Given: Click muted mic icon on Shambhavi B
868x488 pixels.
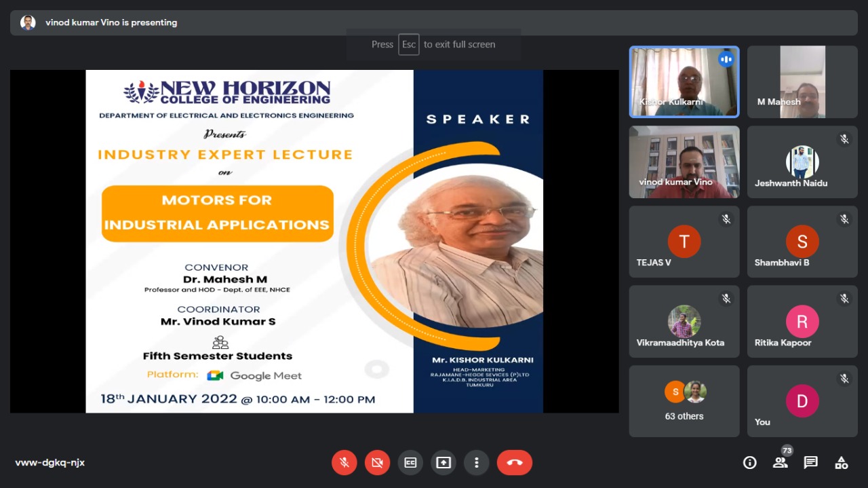Looking at the screenshot, I should point(844,219).
